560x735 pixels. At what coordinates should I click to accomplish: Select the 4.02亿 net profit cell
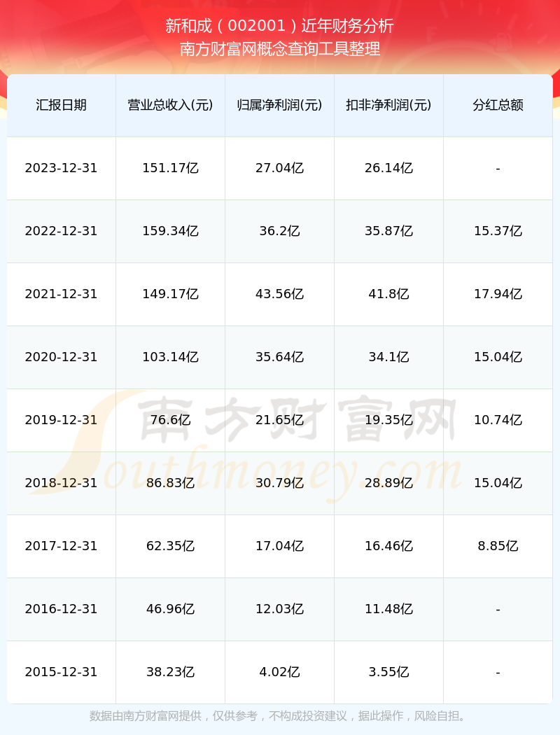point(280,672)
